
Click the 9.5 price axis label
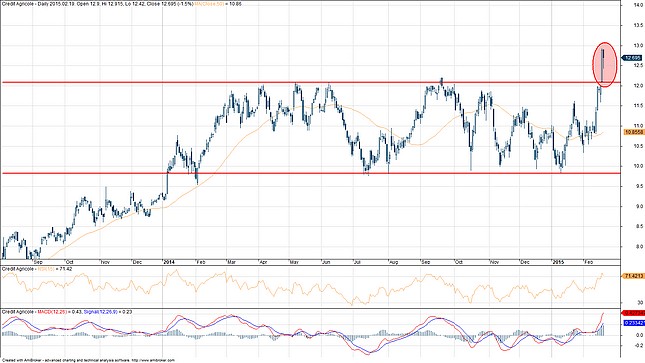(640, 186)
